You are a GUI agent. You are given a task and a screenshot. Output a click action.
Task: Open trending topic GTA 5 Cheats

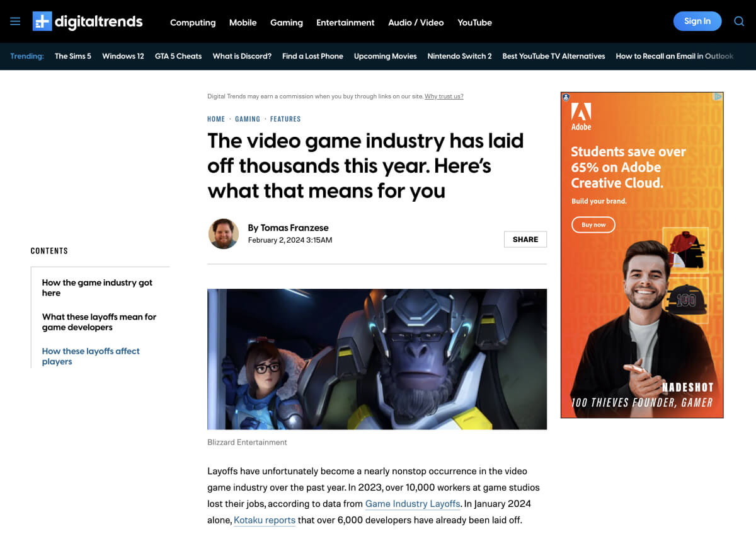pyautogui.click(x=178, y=56)
